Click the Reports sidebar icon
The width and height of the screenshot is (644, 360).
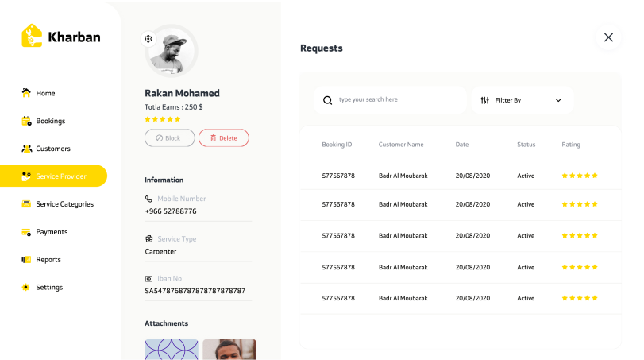pyautogui.click(x=26, y=260)
